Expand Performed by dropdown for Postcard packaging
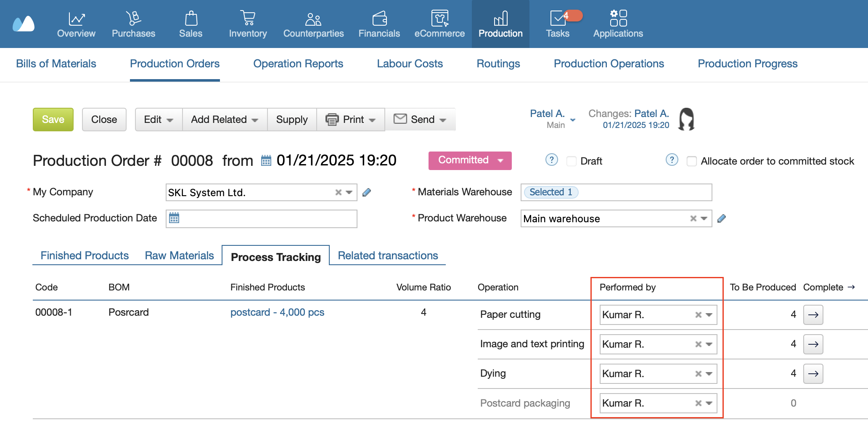Screen dimensions: 868x431 pyautogui.click(x=709, y=403)
